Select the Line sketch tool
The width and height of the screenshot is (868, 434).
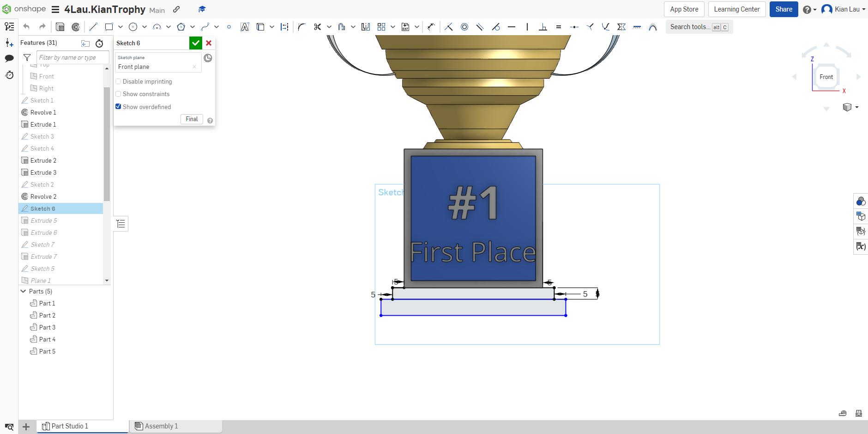point(93,27)
